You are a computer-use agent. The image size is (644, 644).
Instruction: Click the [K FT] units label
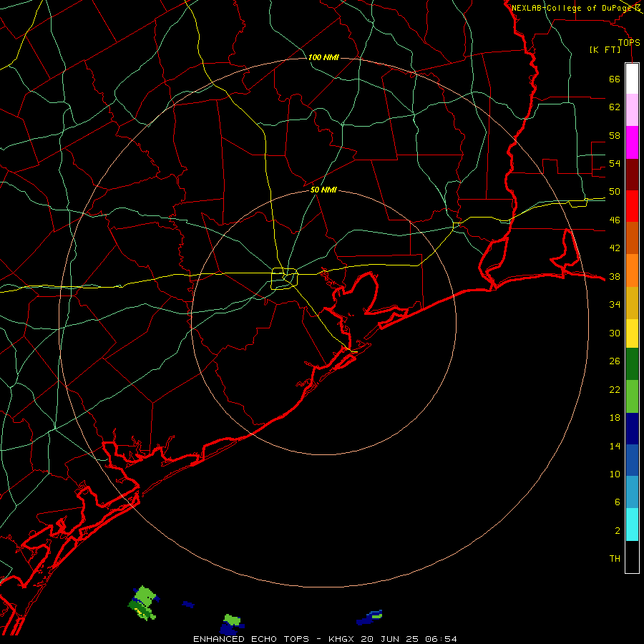[605, 49]
